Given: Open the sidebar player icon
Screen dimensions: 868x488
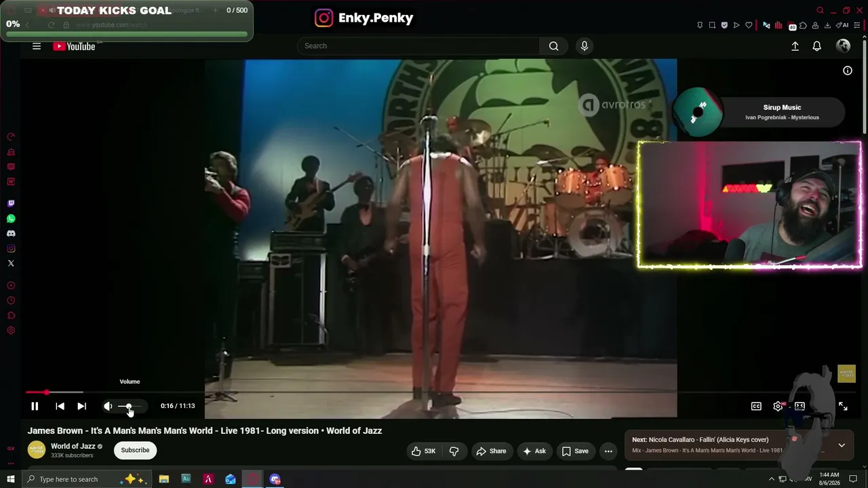Looking at the screenshot, I should (11, 285).
